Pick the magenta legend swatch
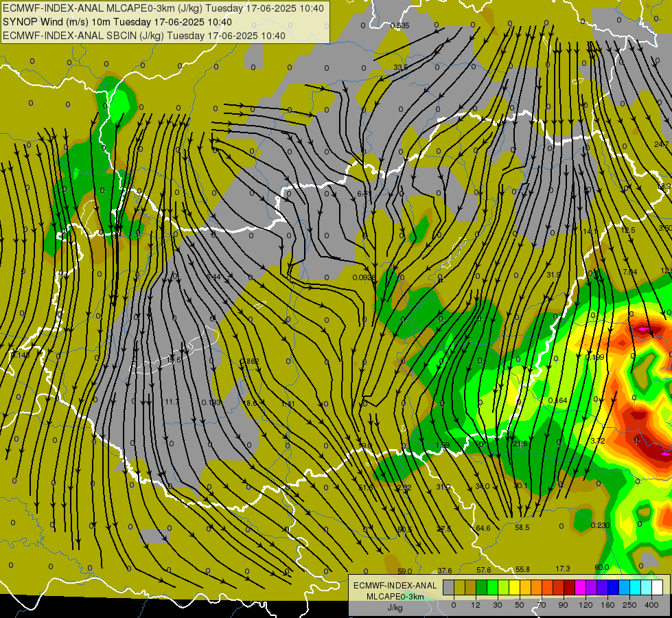This screenshot has height=618, width=672. 581,588
